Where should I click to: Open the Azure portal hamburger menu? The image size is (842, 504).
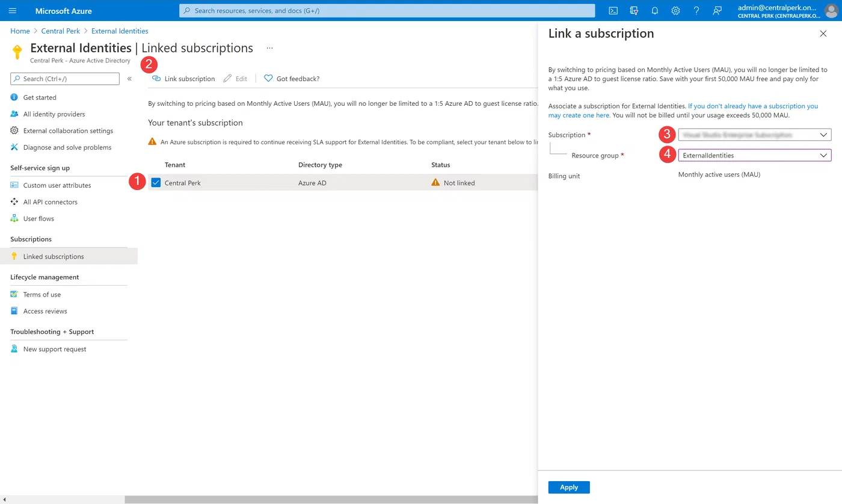click(13, 11)
